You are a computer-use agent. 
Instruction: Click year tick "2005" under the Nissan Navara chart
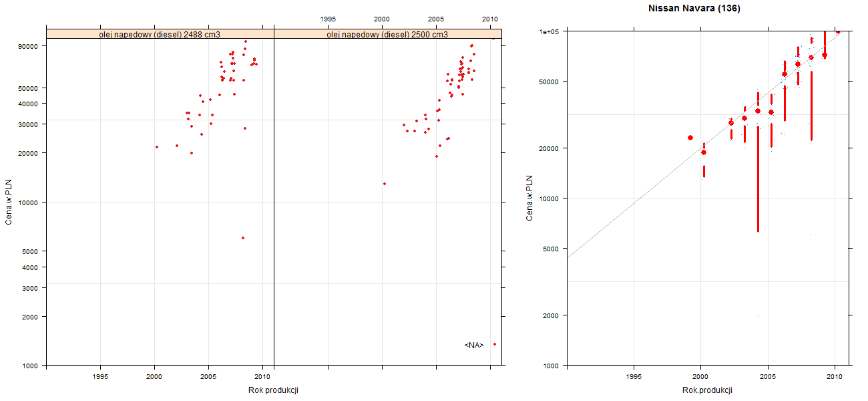click(x=768, y=378)
